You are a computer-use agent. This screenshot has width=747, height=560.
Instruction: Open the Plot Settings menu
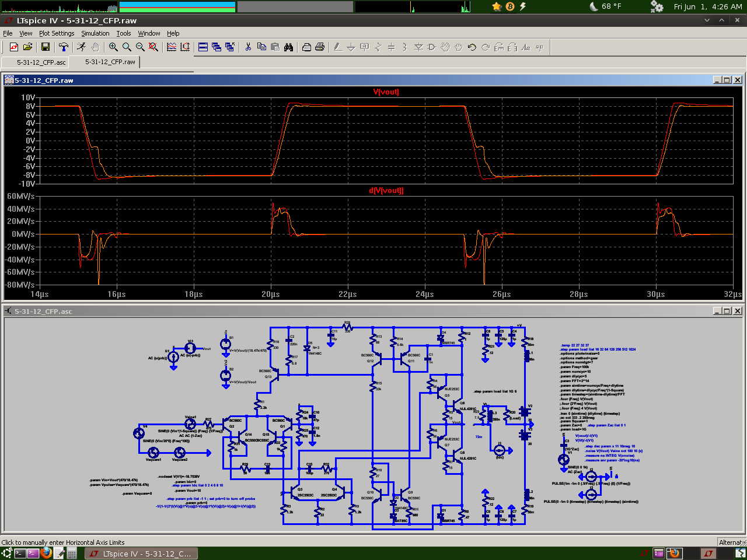pos(57,33)
